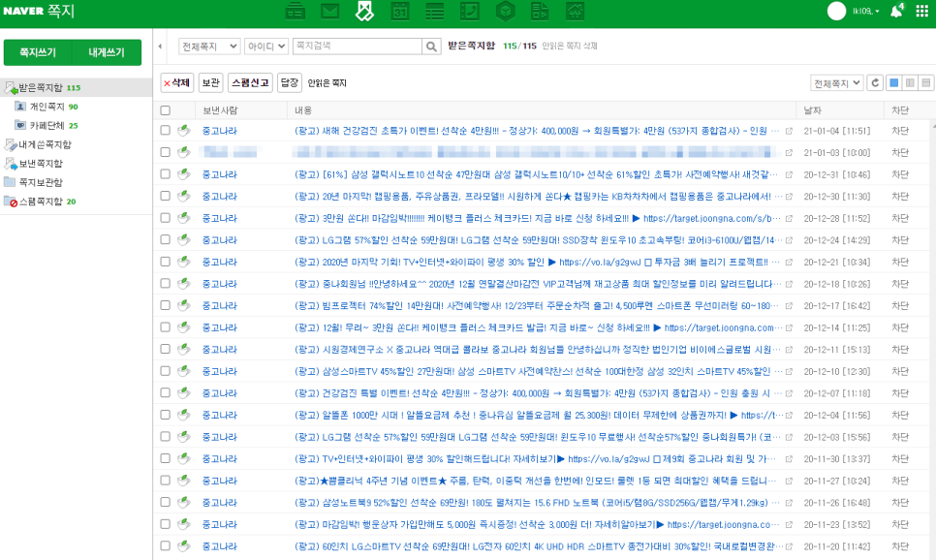This screenshot has height=560, width=936.
Task: Click the NAVER 쪽지 logo
Action: 39,11
